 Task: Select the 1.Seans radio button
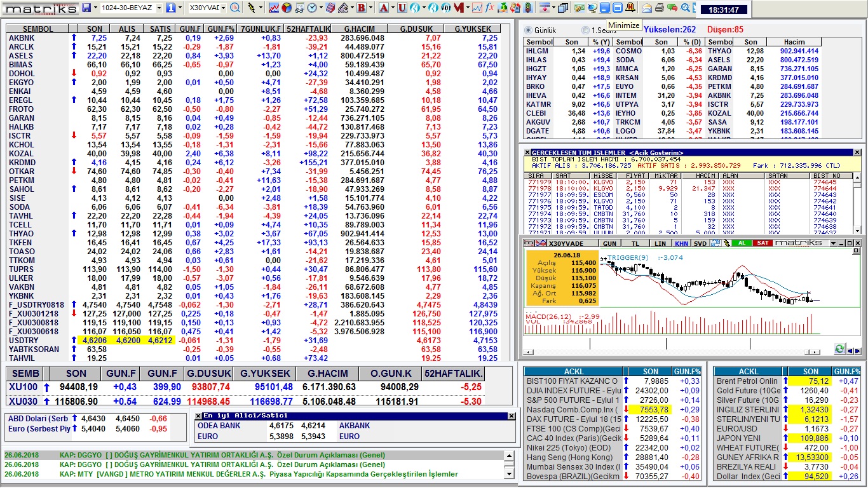[x=585, y=30]
